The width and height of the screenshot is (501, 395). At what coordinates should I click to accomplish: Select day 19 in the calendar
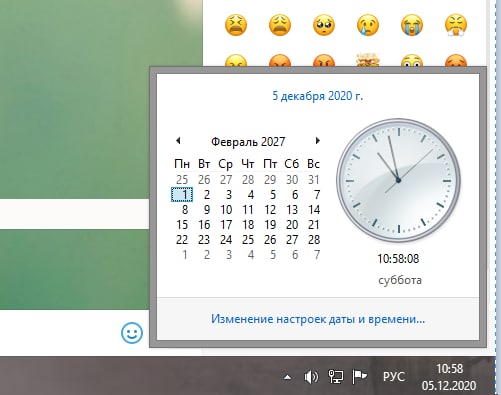270,225
